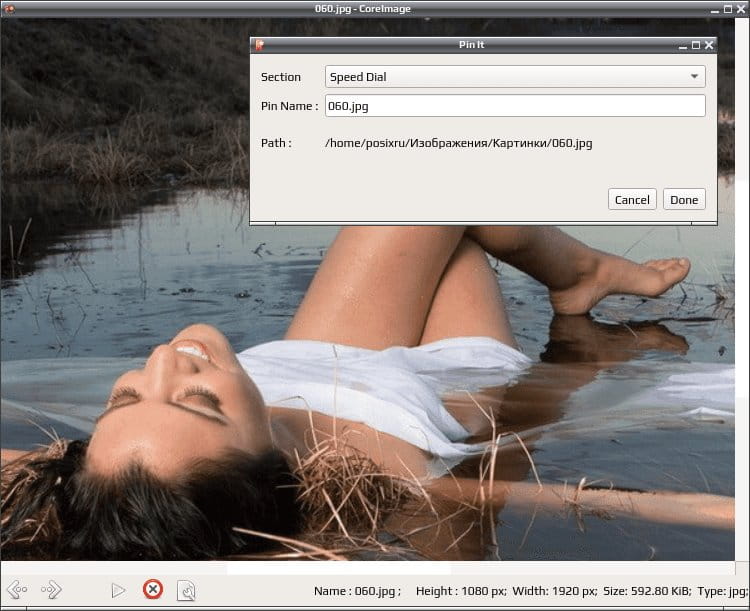Click the Name : 060.jpg status text
This screenshot has height=611, width=750.
point(357,591)
